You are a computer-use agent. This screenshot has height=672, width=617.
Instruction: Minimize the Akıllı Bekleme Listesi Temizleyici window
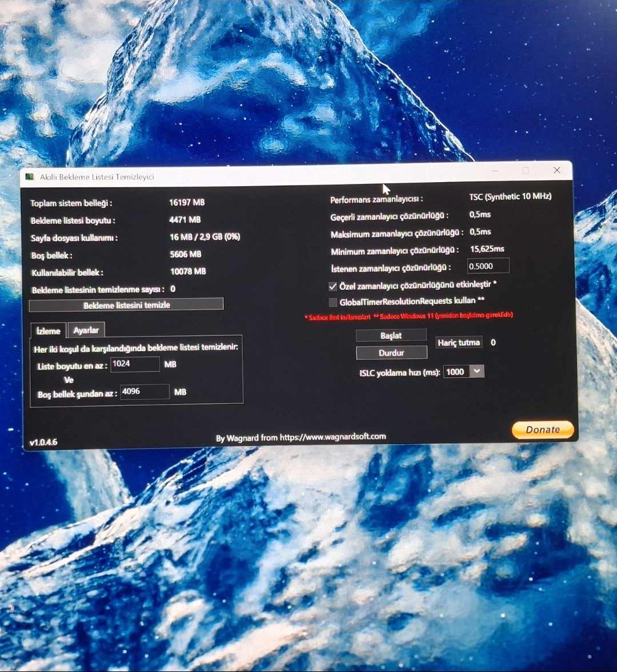tap(495, 171)
